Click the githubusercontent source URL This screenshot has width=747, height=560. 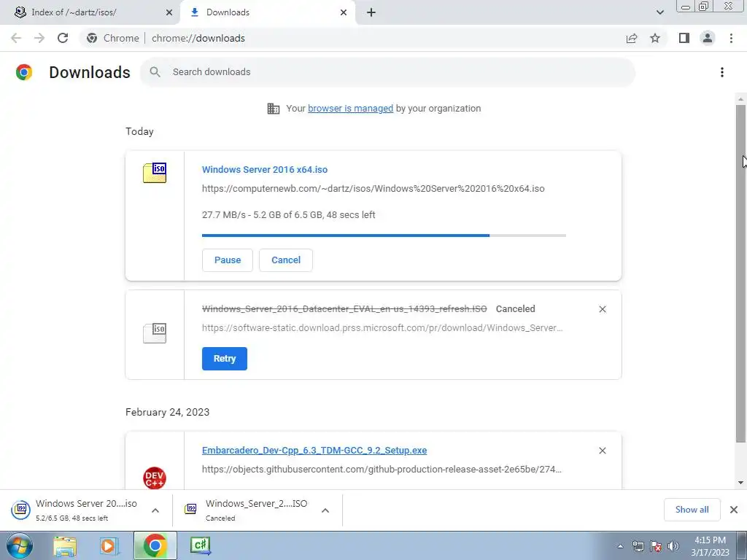[382, 470]
